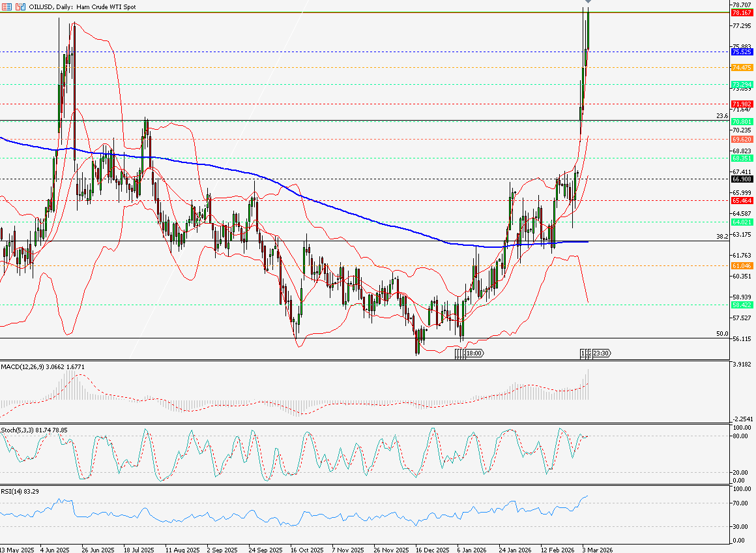This screenshot has height=553, width=756.
Task: Click the Stoch(5,3,3) indicator label
Action: (x=34, y=430)
